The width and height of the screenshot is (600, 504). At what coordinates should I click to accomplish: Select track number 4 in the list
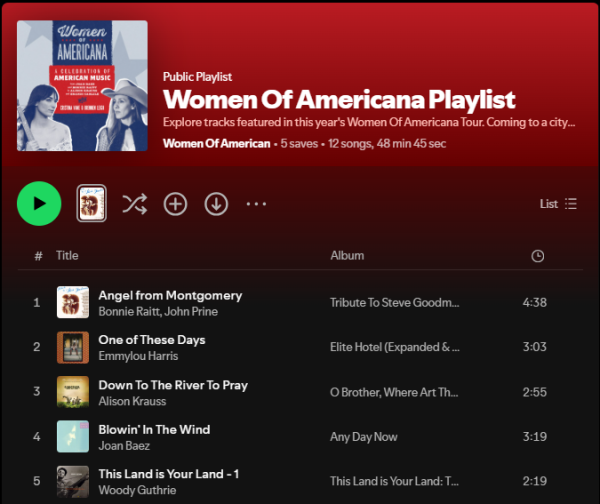pos(37,437)
